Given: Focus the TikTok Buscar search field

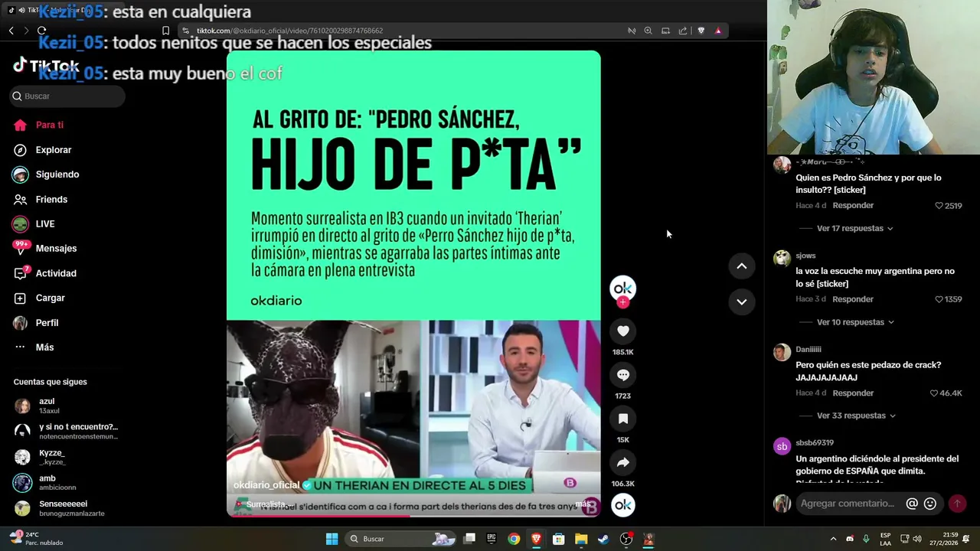Looking at the screenshot, I should [67, 96].
